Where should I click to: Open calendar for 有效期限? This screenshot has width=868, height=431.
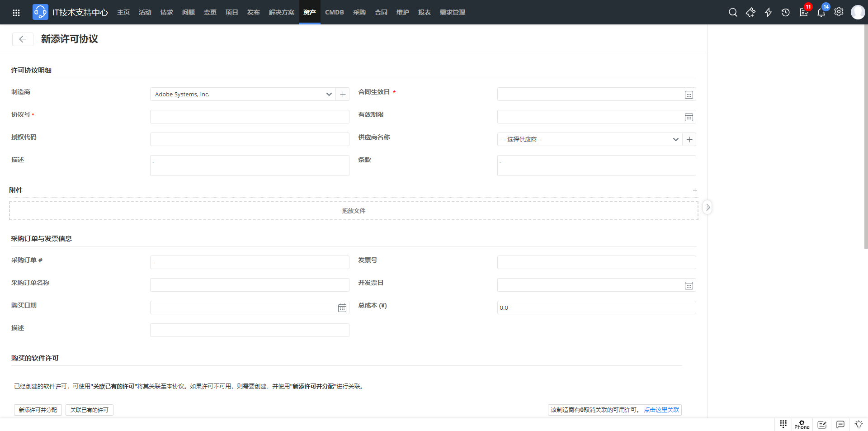pos(689,117)
